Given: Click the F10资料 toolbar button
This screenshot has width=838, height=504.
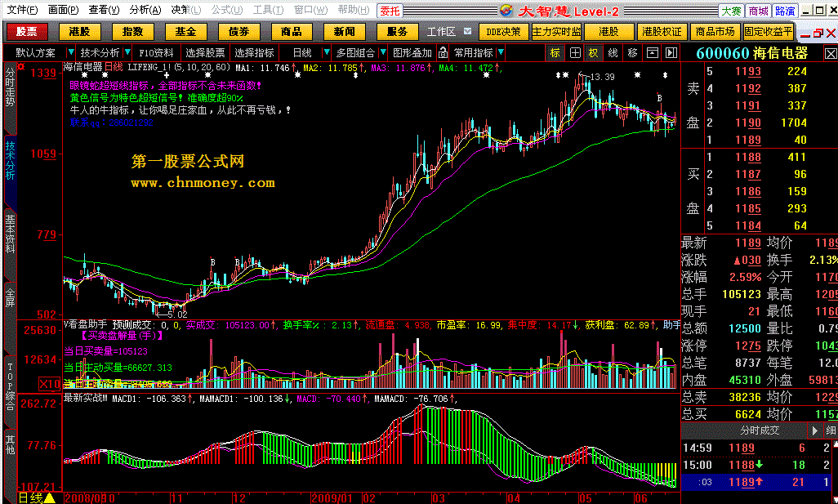Looking at the screenshot, I should coord(156,53).
